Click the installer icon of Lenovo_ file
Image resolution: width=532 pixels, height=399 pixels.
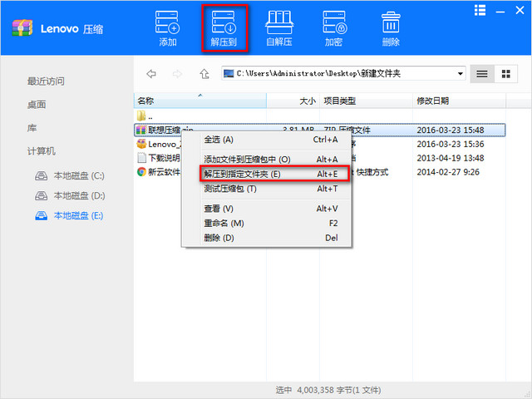click(x=141, y=144)
